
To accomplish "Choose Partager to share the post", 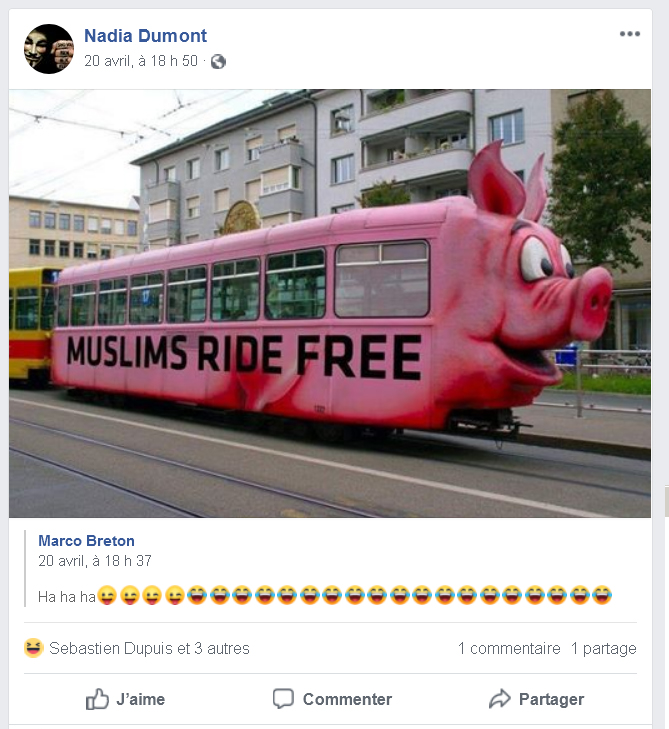I will point(551,699).
